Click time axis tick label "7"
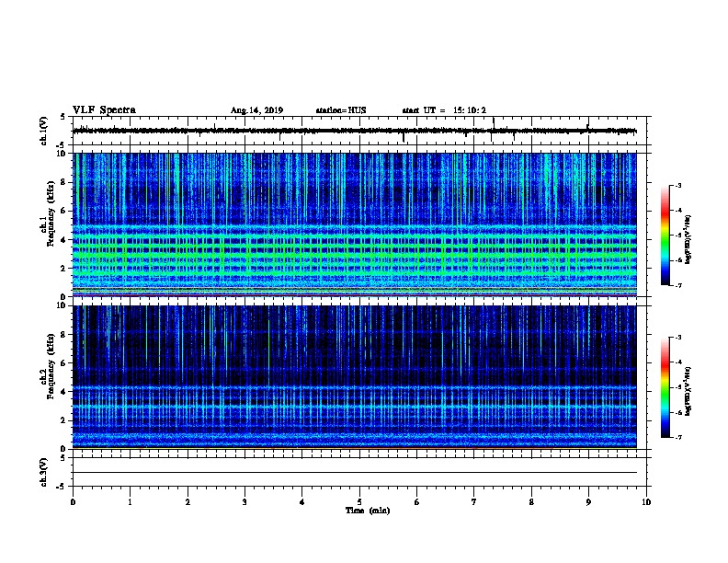This screenshot has width=728, height=563. click(474, 502)
